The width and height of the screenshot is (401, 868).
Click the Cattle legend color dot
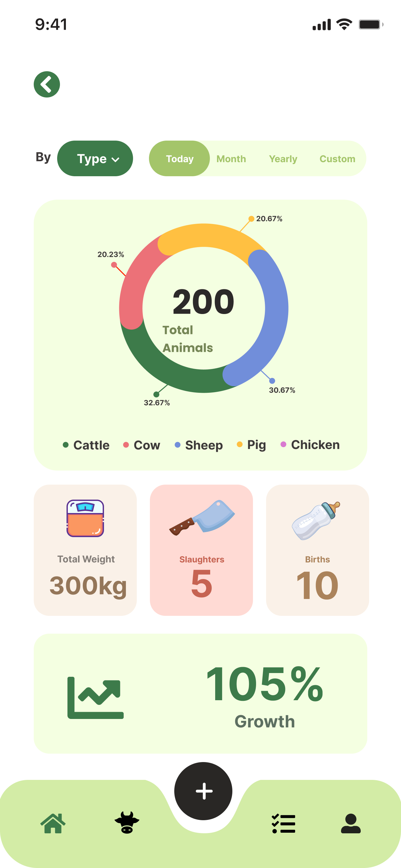click(x=66, y=445)
